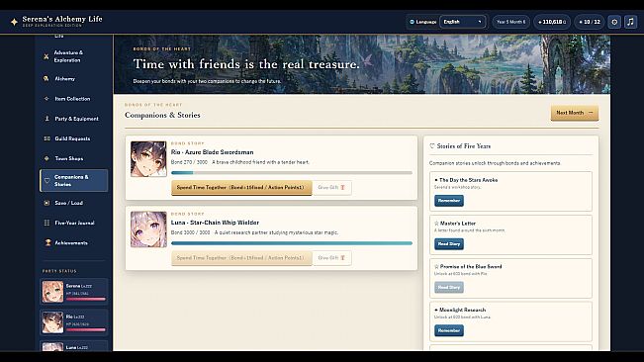
Task: Open Guild Requests page
Action: [x=74, y=138]
